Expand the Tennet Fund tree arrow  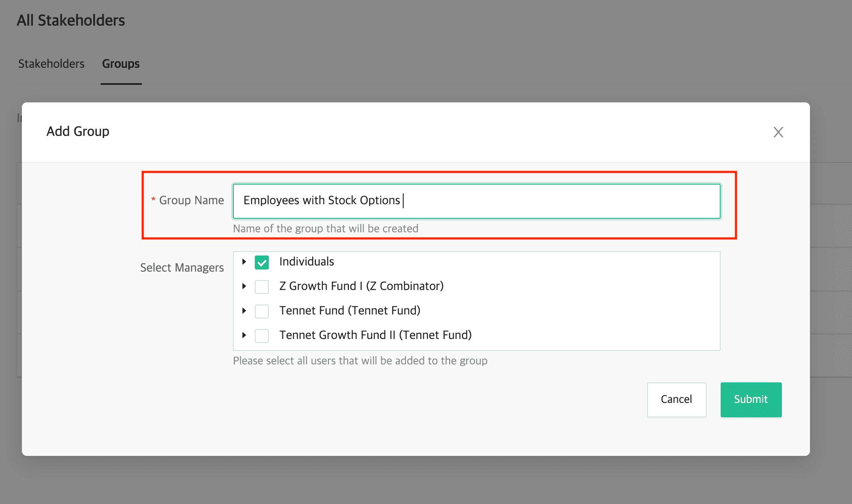(244, 311)
